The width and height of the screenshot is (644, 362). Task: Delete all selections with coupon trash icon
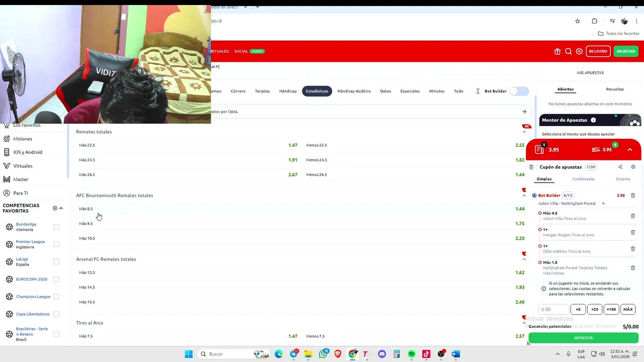coord(531,167)
